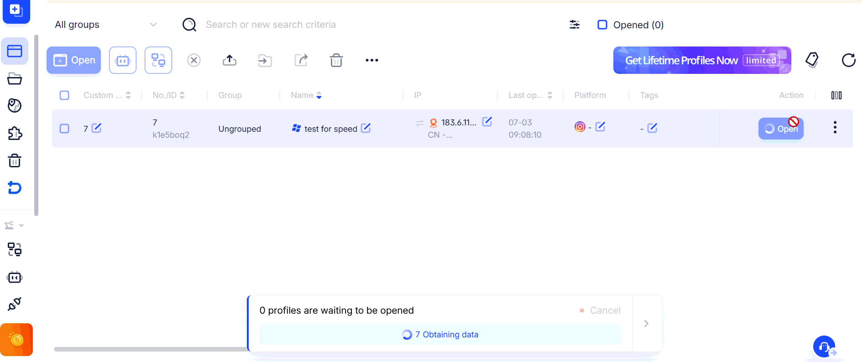Screen dimensions: 868x362
Task: Click the RPA robot toolbar button
Action: [x=123, y=60]
